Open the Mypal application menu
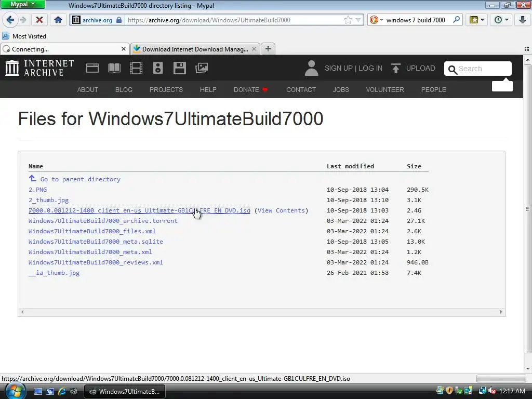The width and height of the screenshot is (532, 399). click(22, 4)
